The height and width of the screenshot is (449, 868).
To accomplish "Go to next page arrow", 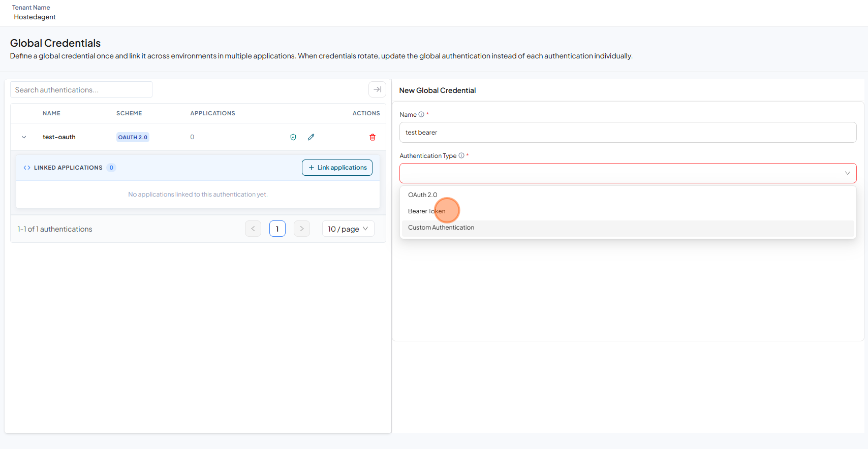I will 302,229.
